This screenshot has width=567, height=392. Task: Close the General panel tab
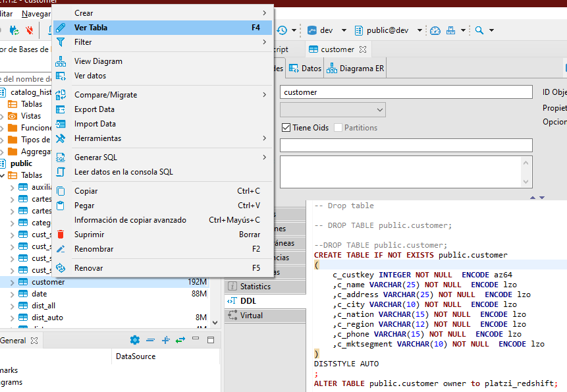click(x=34, y=341)
